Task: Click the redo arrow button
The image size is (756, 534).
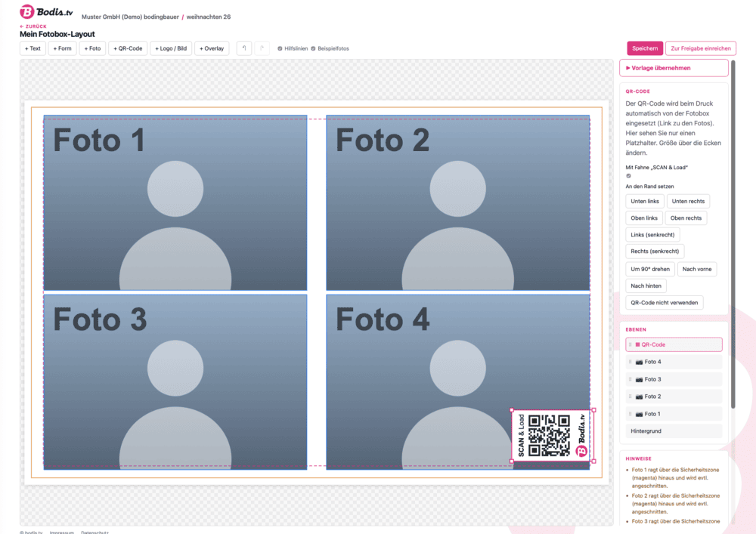Action: [x=262, y=48]
